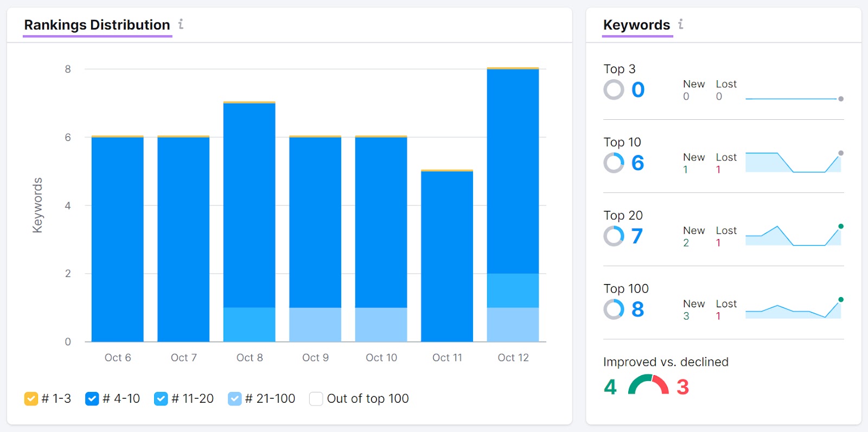Select the Oct 7 bar in chart

[183, 238]
